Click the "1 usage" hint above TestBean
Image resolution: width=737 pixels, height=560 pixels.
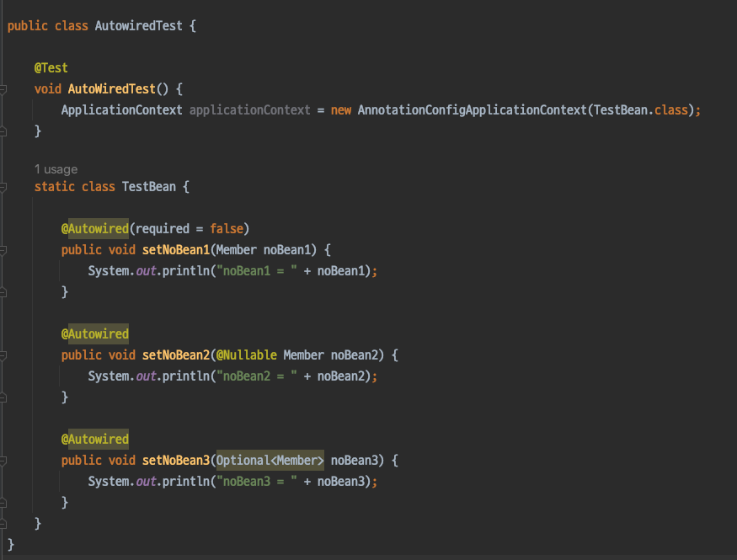[56, 169]
